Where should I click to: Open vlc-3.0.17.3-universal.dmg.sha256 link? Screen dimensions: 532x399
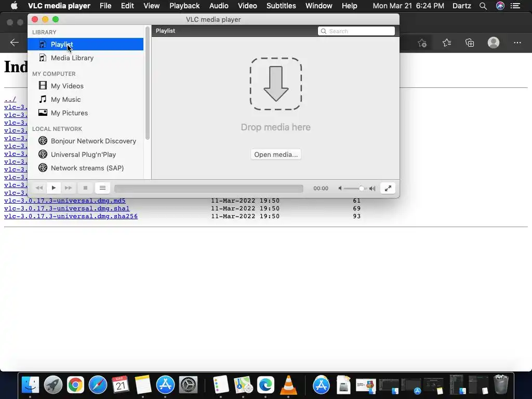[x=71, y=216]
